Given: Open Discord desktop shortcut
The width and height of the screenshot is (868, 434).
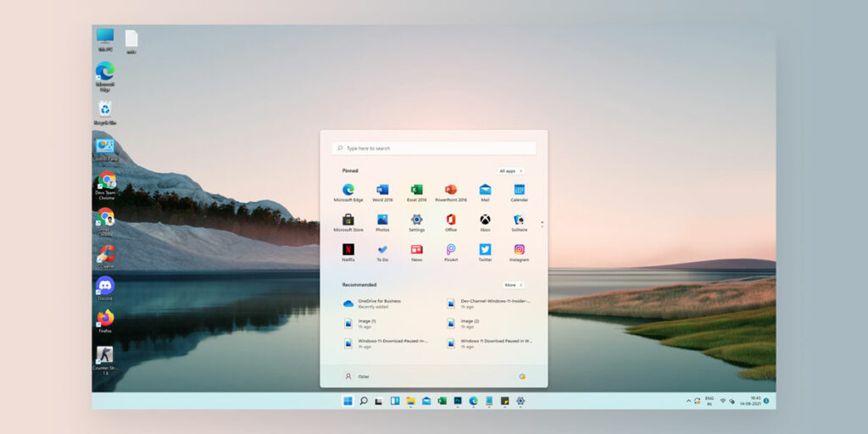Looking at the screenshot, I should tap(105, 286).
